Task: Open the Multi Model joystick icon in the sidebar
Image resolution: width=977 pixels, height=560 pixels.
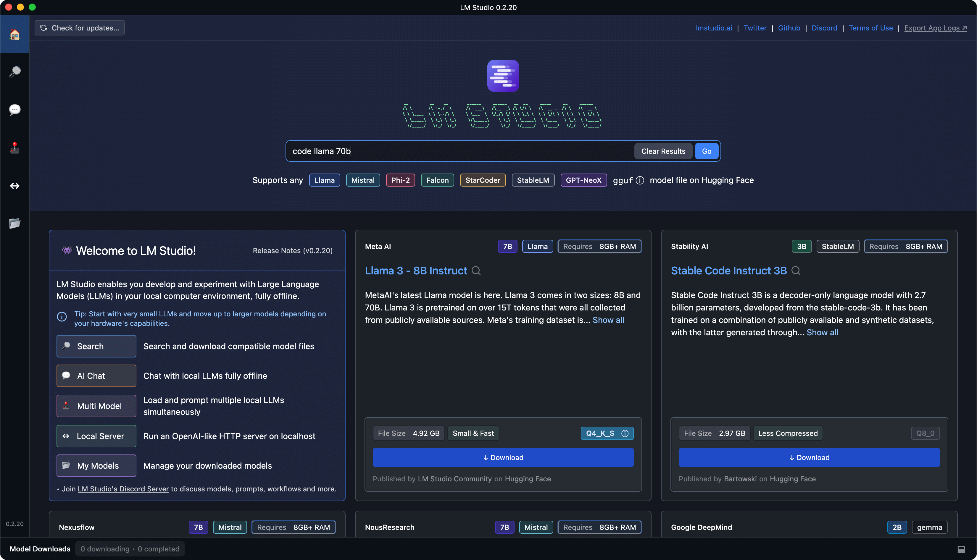Action: pyautogui.click(x=14, y=148)
